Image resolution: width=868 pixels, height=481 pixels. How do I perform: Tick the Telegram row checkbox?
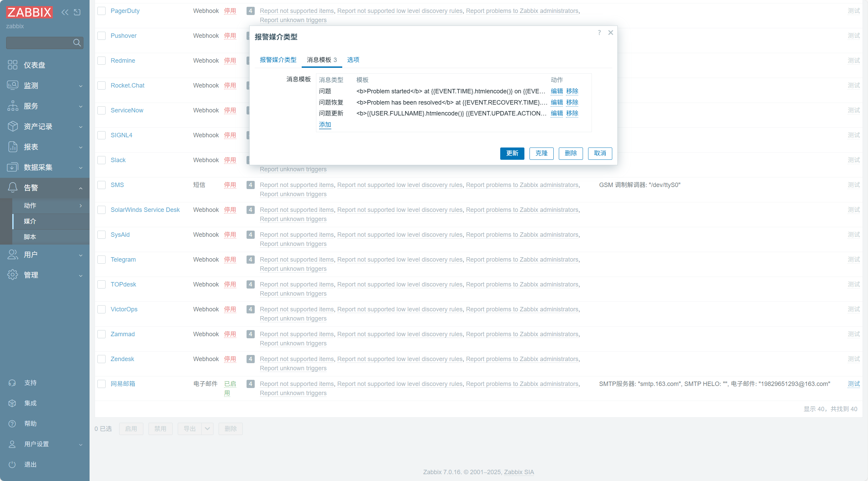tap(101, 260)
